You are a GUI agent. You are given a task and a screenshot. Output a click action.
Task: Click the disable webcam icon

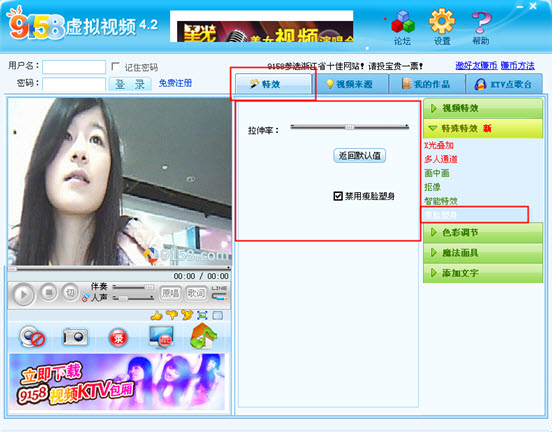coord(32,337)
